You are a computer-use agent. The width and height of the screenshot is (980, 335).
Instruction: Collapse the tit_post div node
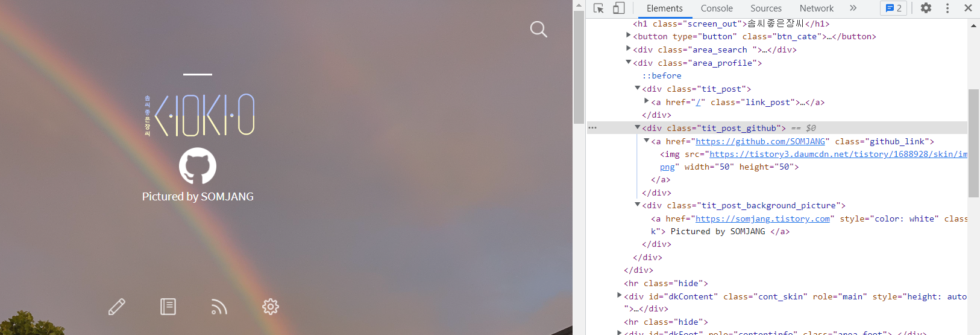pyautogui.click(x=638, y=88)
